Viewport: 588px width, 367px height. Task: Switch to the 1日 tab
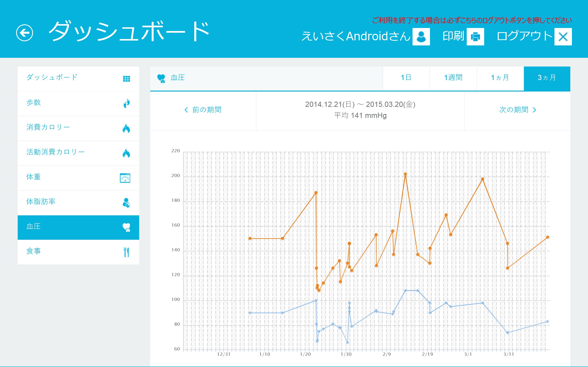406,78
